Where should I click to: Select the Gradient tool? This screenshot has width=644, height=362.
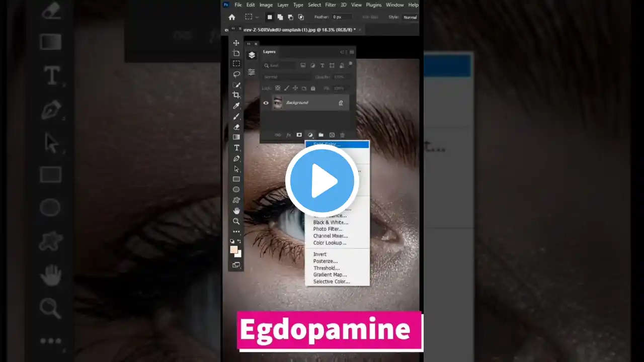pyautogui.click(x=236, y=137)
